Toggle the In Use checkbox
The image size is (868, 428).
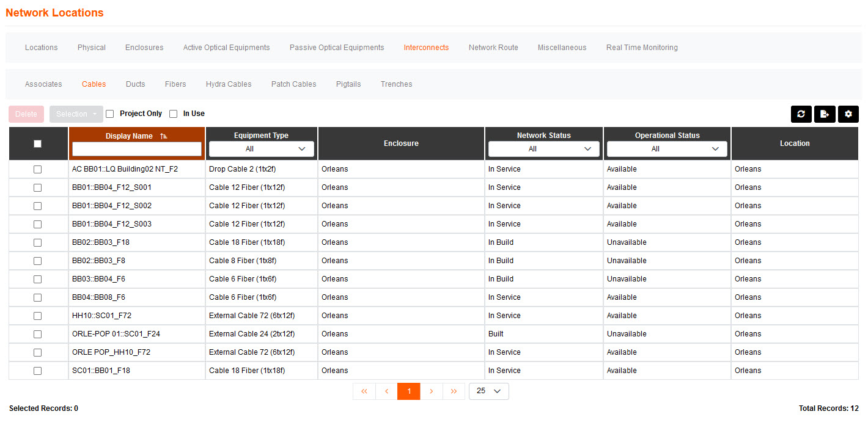pyautogui.click(x=174, y=114)
